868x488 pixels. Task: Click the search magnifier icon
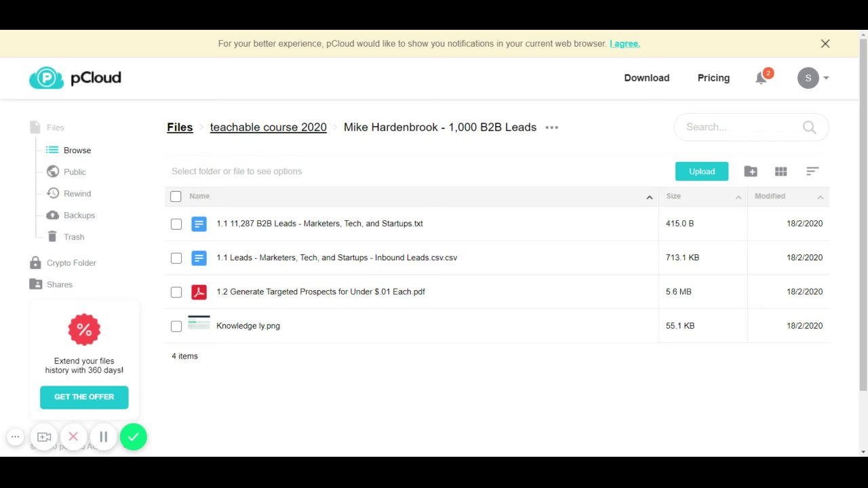(809, 127)
